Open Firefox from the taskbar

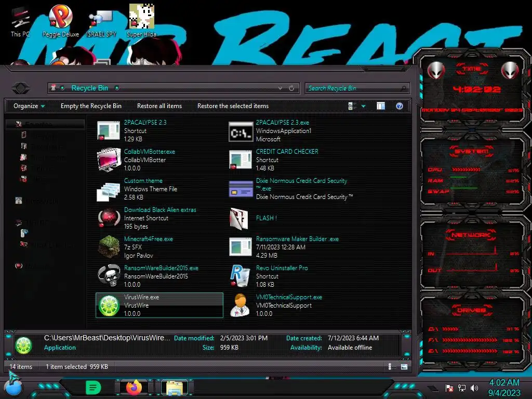134,387
